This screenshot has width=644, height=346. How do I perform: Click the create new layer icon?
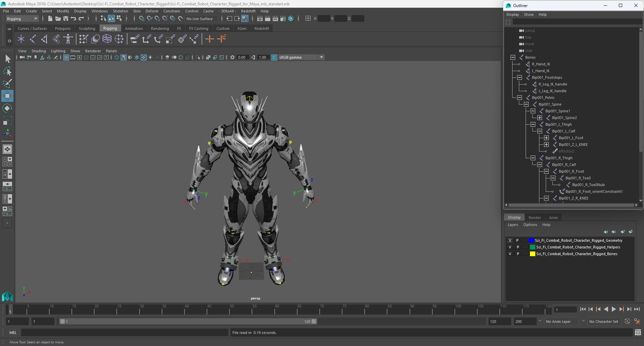(623, 232)
